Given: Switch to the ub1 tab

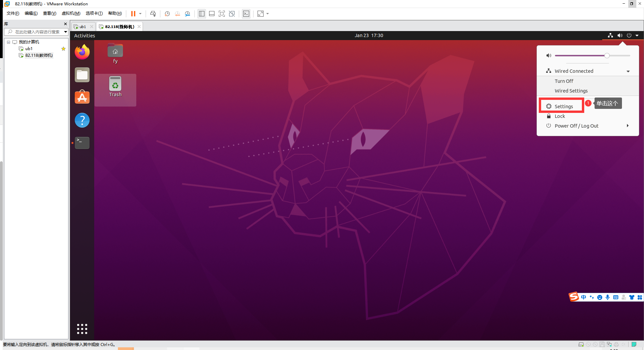Looking at the screenshot, I should pyautogui.click(x=83, y=27).
